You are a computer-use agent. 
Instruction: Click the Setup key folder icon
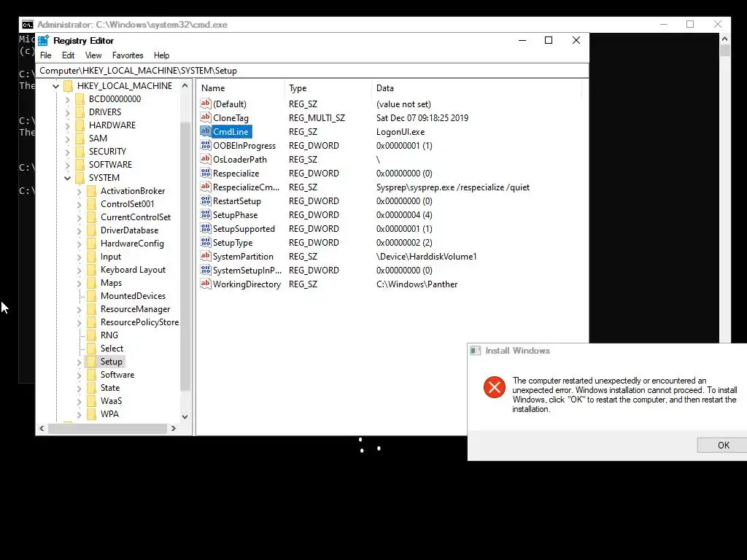coord(91,362)
